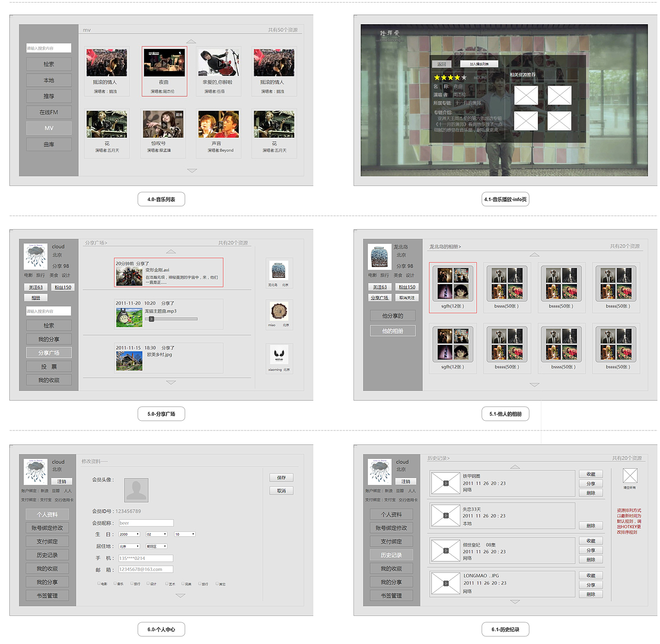
Task: Select 投 票 in share plaza sidebar
Action: tap(49, 367)
